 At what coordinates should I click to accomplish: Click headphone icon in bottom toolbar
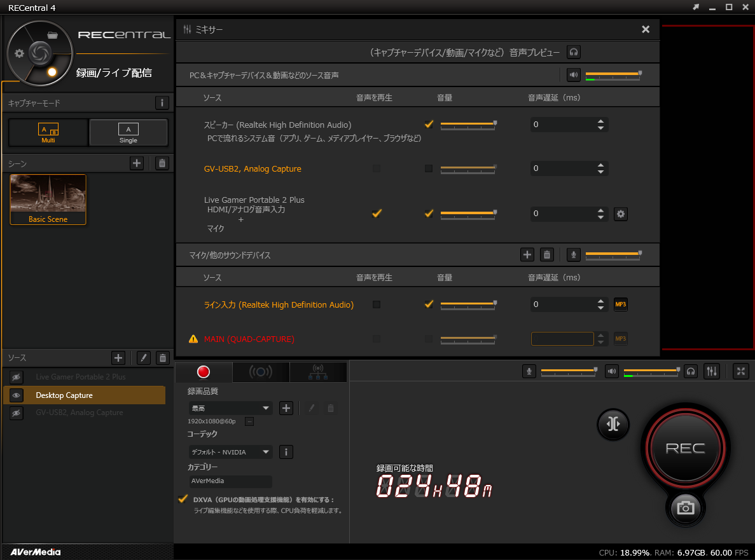tap(691, 371)
